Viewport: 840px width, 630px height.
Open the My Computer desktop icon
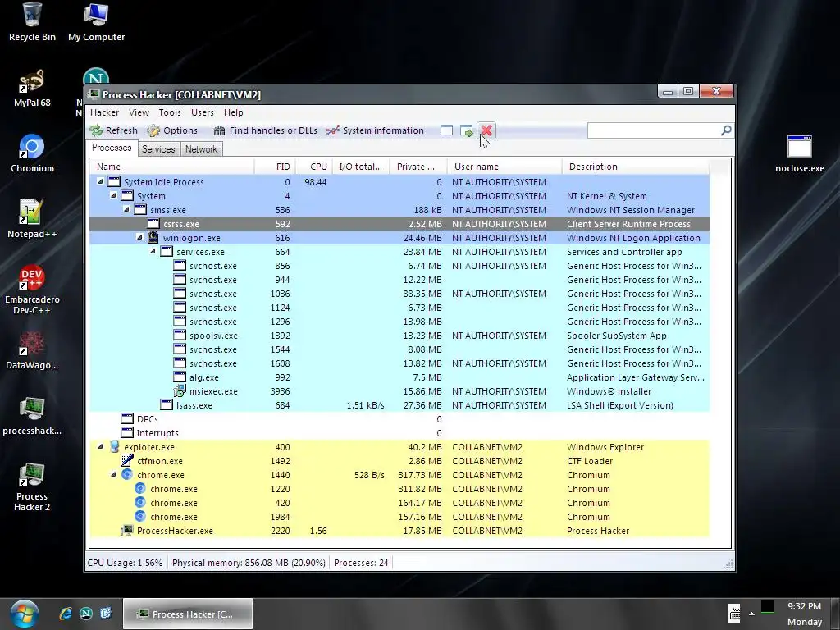tap(97, 22)
